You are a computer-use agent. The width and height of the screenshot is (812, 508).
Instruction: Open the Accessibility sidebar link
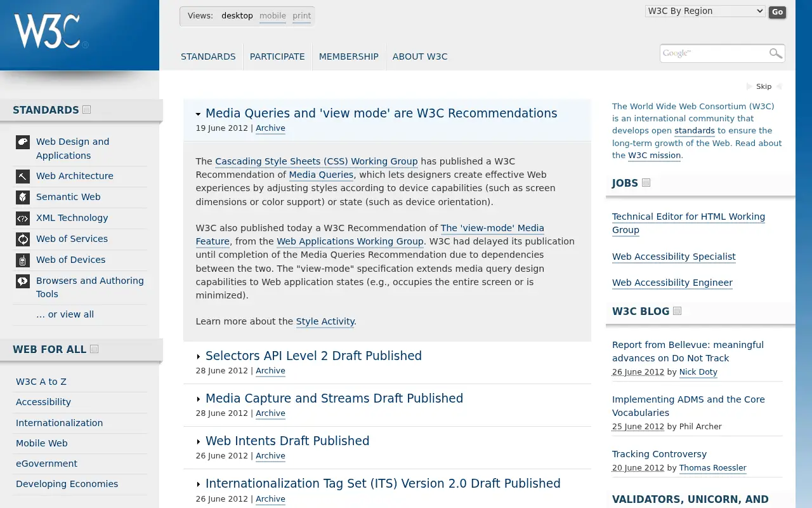click(x=43, y=402)
